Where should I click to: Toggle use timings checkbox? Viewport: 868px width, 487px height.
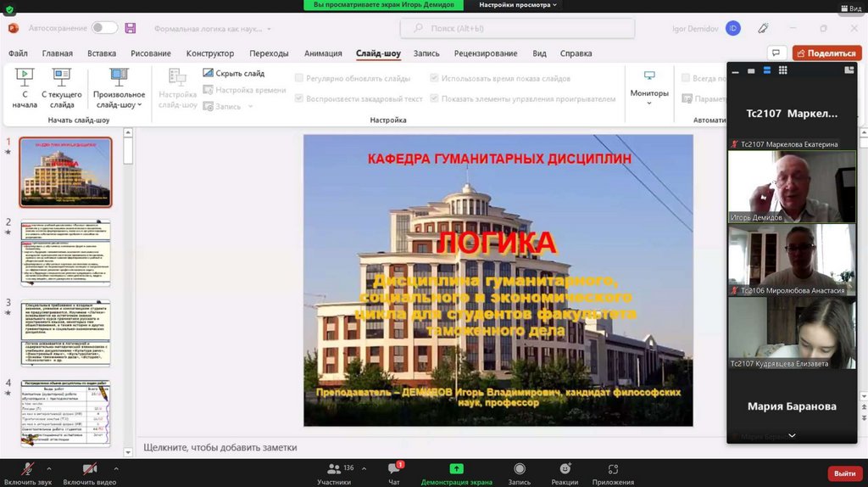tap(434, 78)
